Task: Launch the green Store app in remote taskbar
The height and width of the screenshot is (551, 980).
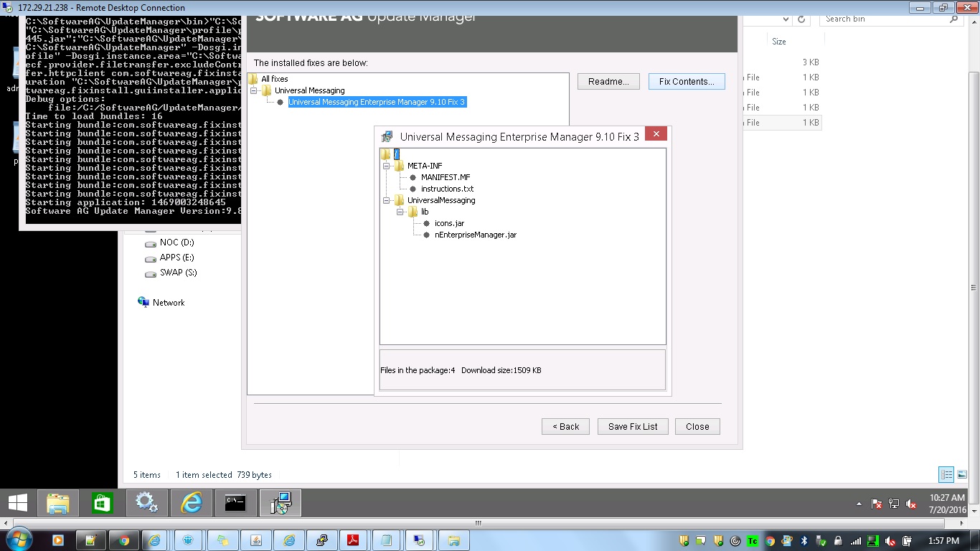Action: (103, 503)
